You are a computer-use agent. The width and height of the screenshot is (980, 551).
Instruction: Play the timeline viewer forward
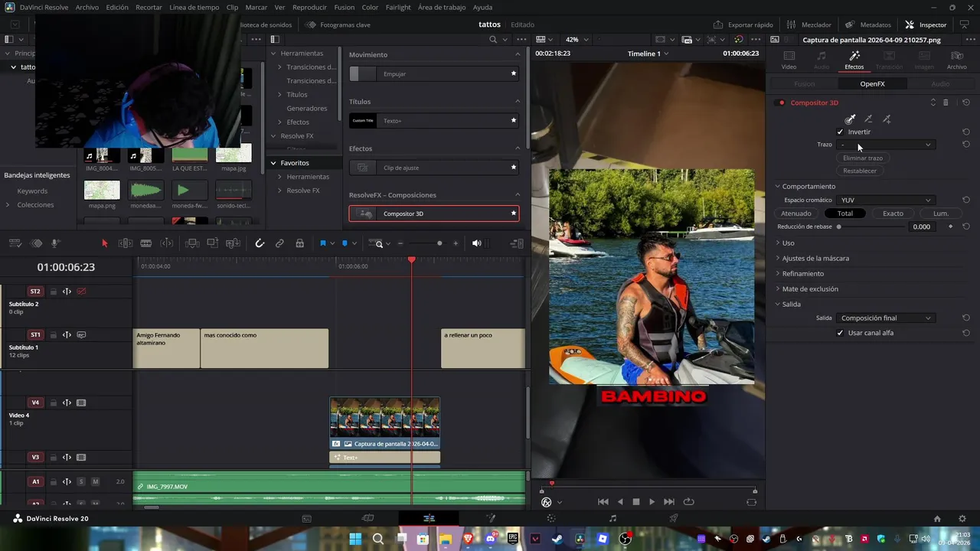pyautogui.click(x=652, y=502)
